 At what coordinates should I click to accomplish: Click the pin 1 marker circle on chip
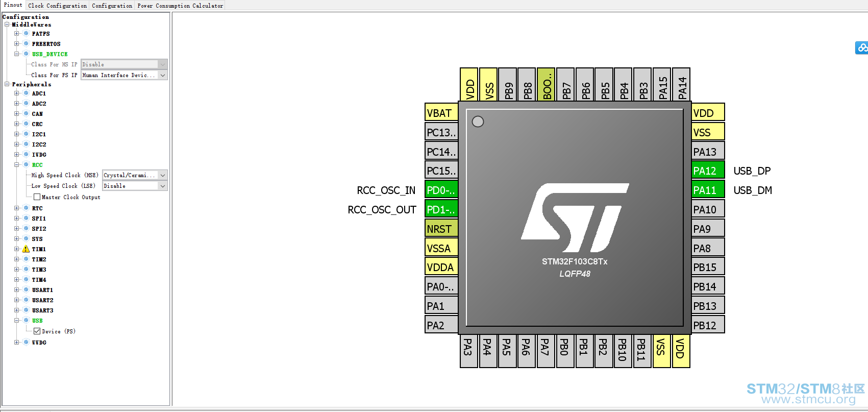(x=478, y=122)
